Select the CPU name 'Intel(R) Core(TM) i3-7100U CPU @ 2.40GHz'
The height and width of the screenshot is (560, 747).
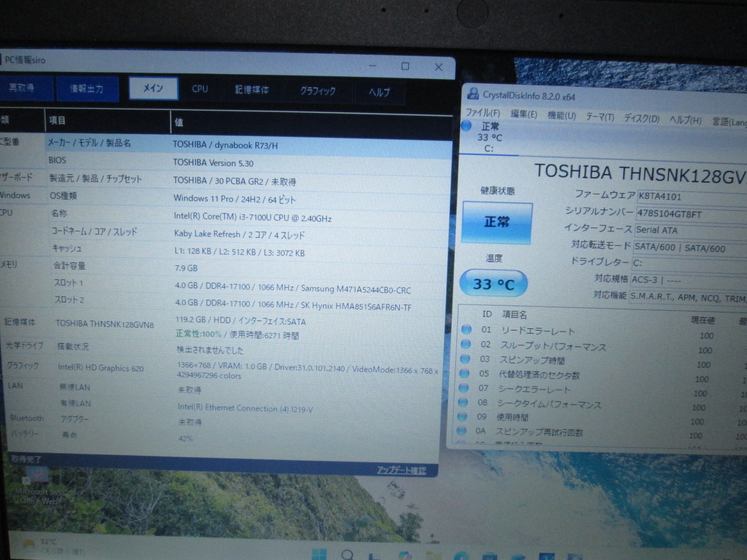(253, 217)
